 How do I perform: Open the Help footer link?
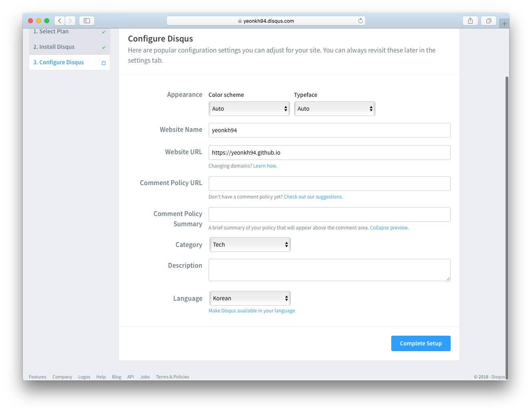tap(101, 377)
